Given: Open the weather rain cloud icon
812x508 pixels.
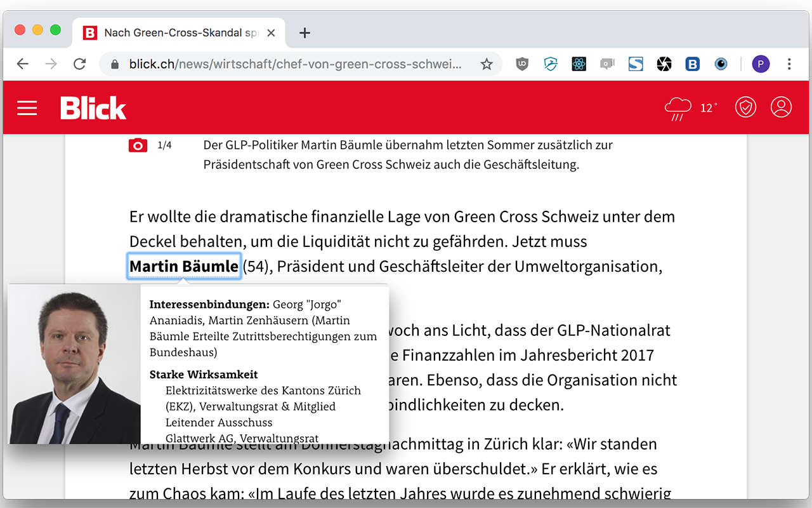Looking at the screenshot, I should [x=678, y=109].
